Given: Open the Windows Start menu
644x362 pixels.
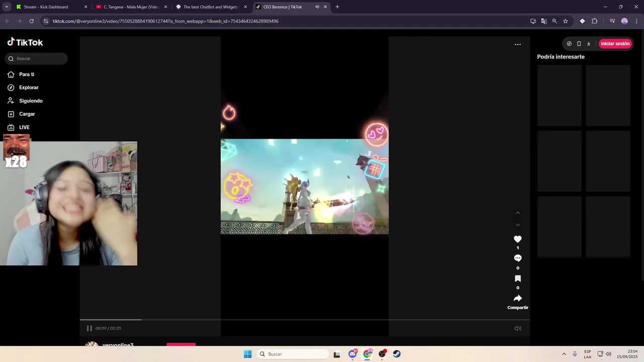Looking at the screenshot, I should coord(248,354).
